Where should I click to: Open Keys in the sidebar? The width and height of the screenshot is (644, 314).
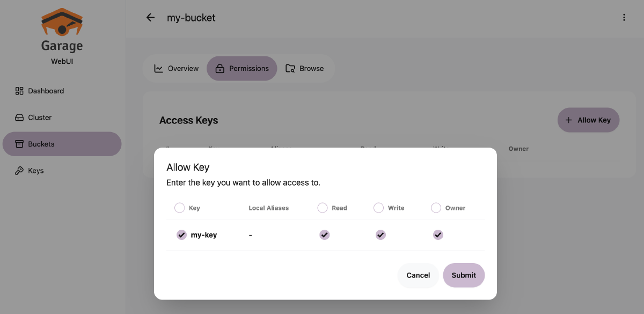pyautogui.click(x=62, y=171)
